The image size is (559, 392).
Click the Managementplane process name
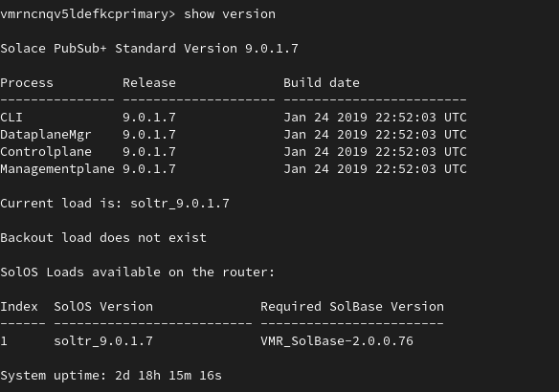click(x=57, y=169)
